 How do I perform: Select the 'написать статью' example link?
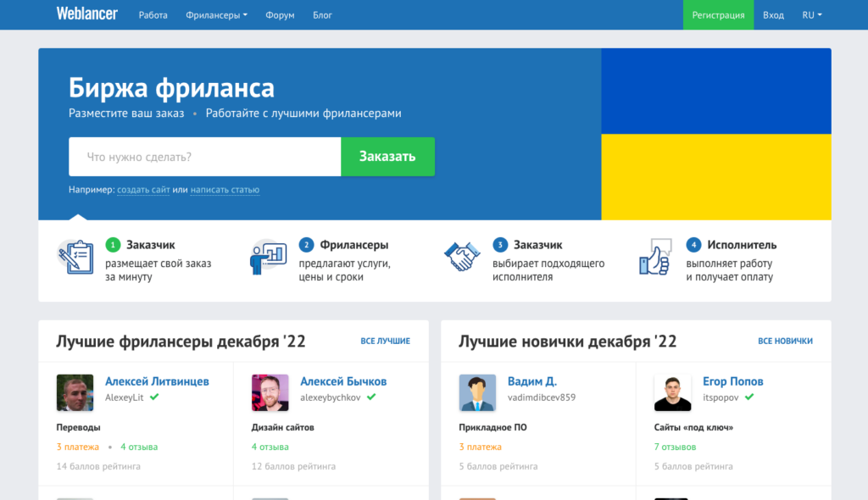(x=225, y=189)
